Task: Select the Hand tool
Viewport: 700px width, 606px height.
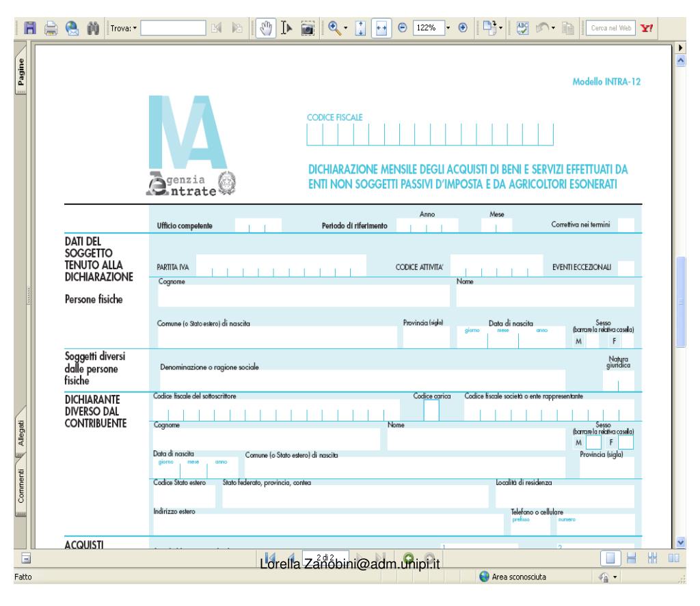Action: click(266, 28)
